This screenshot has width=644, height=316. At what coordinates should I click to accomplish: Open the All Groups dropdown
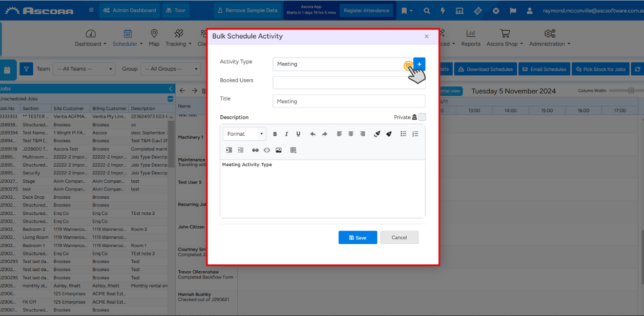(170, 69)
